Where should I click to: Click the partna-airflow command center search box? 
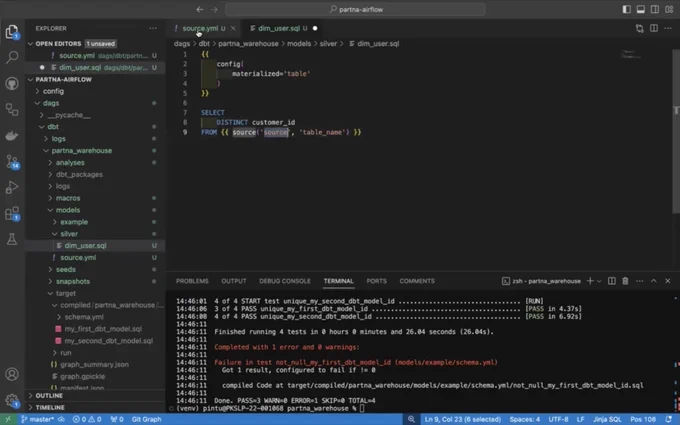pos(355,9)
